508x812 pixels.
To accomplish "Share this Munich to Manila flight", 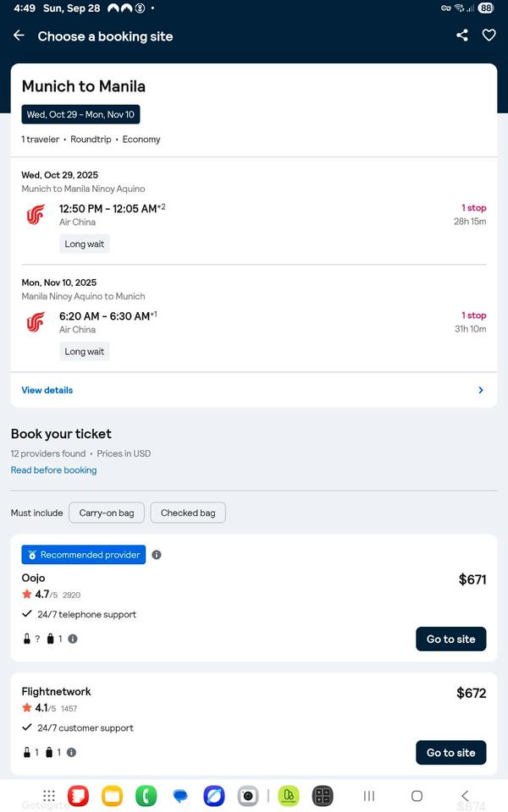I will click(x=462, y=36).
